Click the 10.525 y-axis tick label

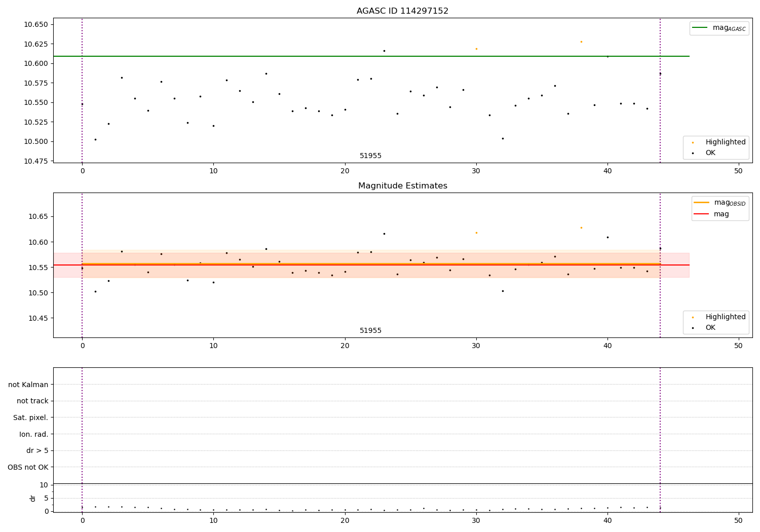pos(36,122)
